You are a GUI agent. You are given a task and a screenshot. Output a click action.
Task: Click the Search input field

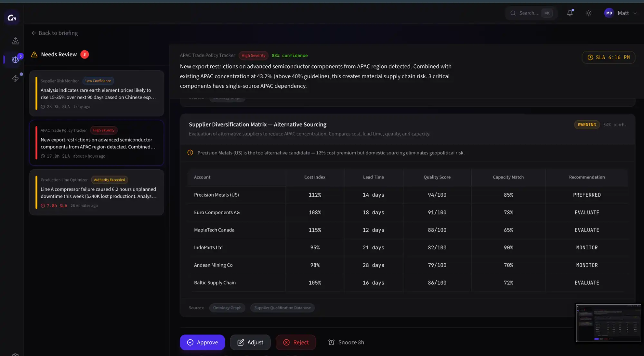pos(528,13)
